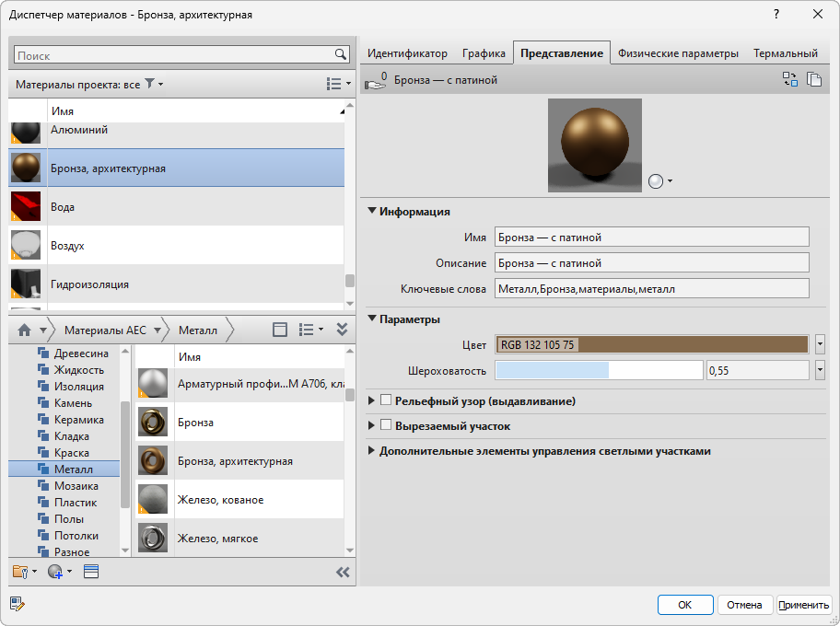The width and height of the screenshot is (840, 626).
Task: Click the Железо, мягкое library thumbnail
Action: [153, 538]
